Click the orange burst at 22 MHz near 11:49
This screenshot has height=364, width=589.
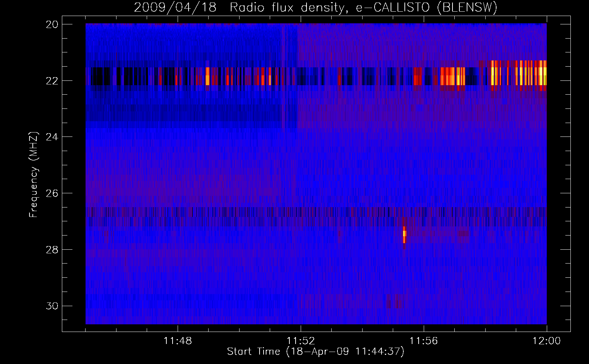coord(207,76)
